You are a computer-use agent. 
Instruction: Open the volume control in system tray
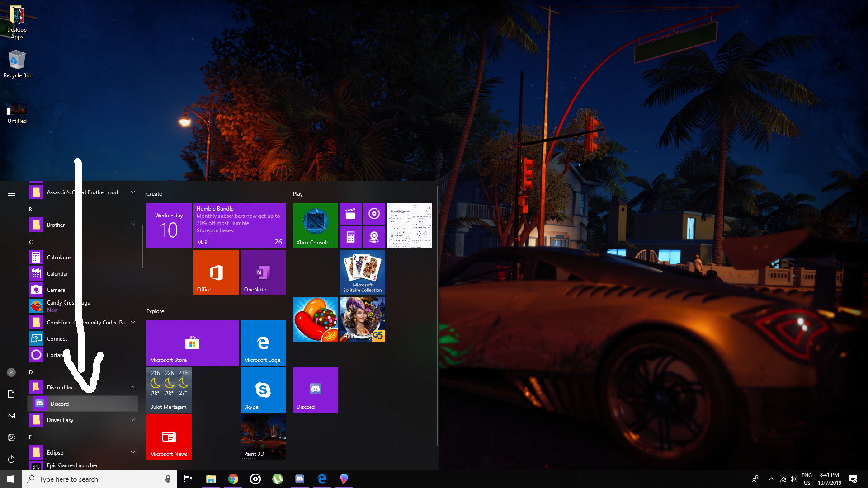point(793,479)
